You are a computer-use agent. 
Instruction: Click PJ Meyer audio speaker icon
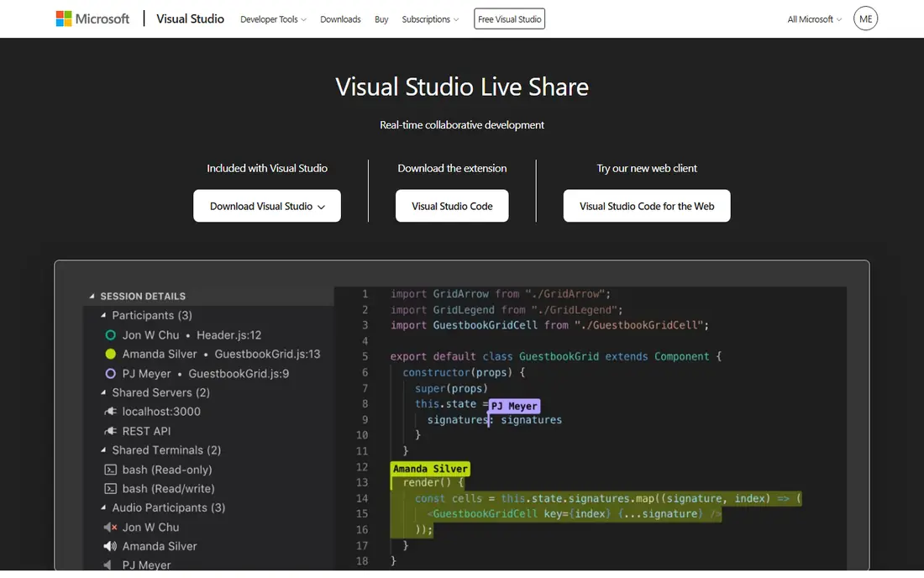click(108, 565)
